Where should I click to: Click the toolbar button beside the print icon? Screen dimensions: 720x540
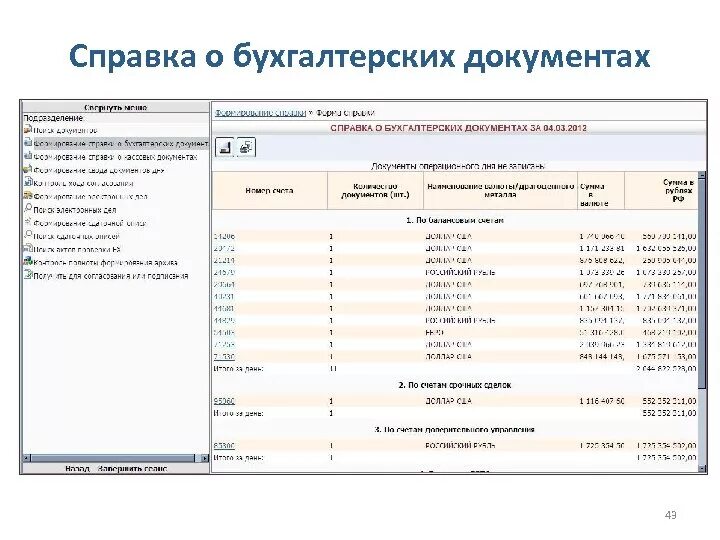click(x=225, y=147)
